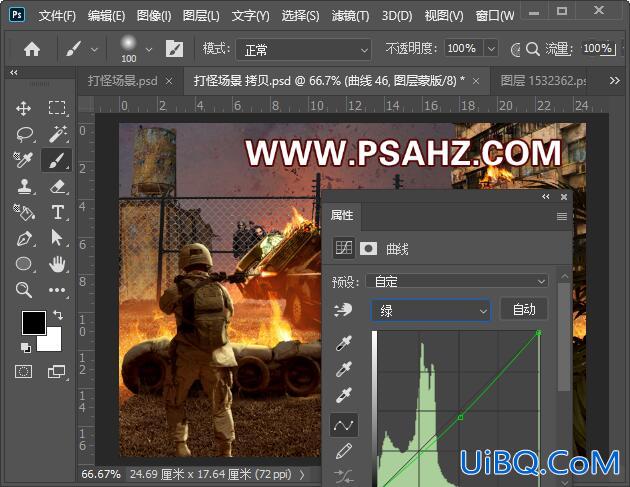Collapse the toolbox panel arrows
This screenshot has height=487, width=630.
pos(14,72)
